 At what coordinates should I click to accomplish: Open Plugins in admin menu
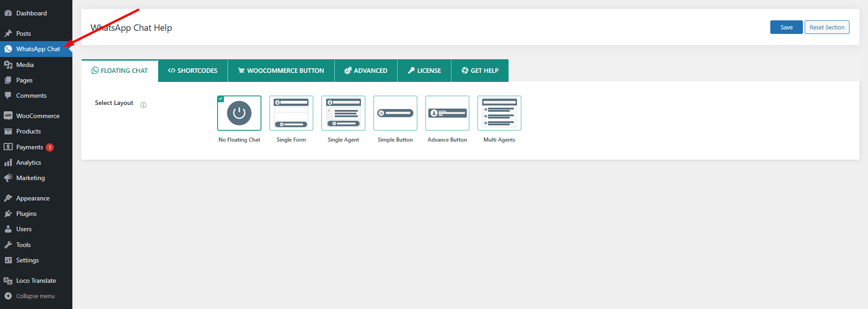[36, 214]
